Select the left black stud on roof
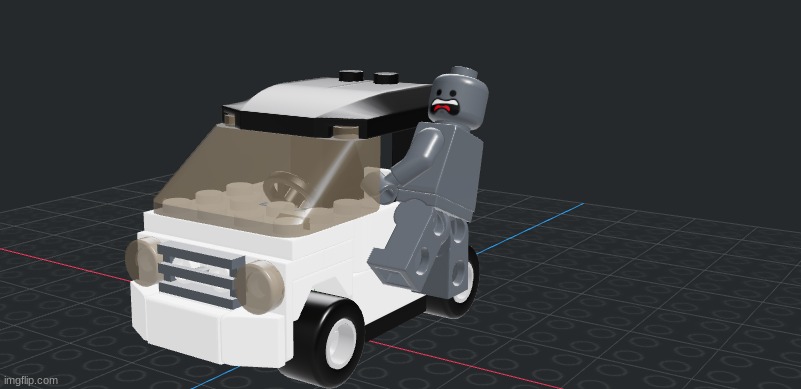This screenshot has height=389, width=801. 351,76
